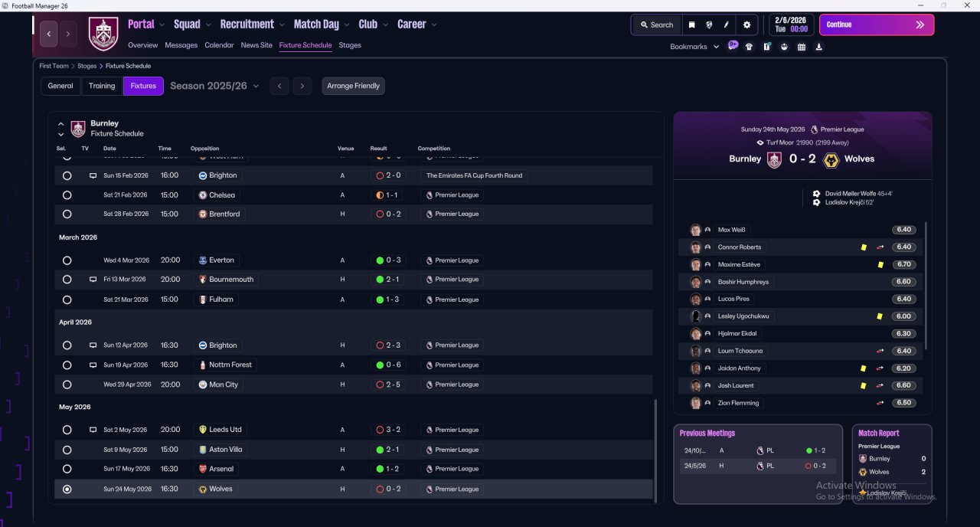Open the Bookmarks dropdown
Screen dimensions: 980x527
(694, 47)
